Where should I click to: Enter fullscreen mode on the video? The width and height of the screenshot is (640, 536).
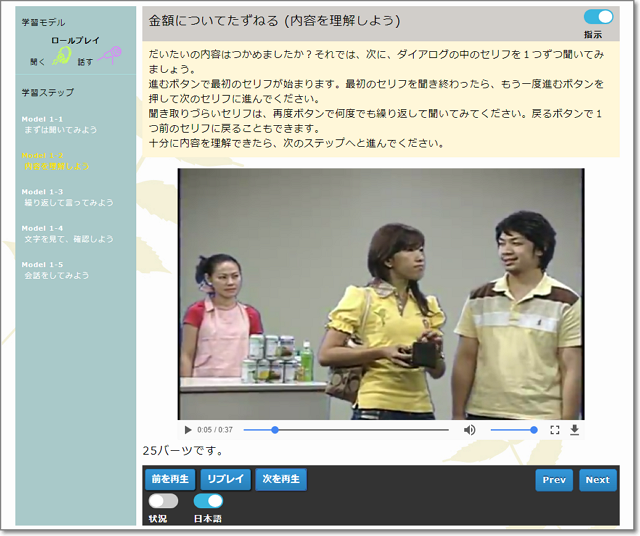[x=554, y=430]
